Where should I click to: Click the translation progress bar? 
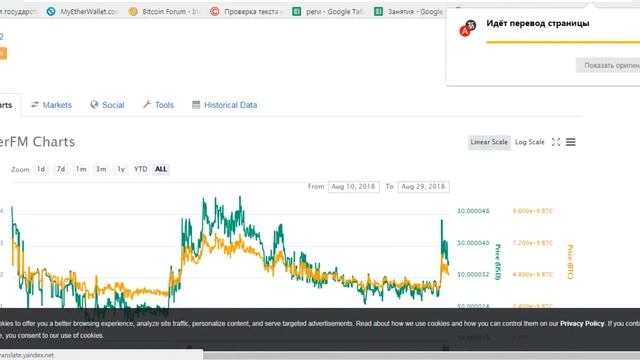click(563, 42)
